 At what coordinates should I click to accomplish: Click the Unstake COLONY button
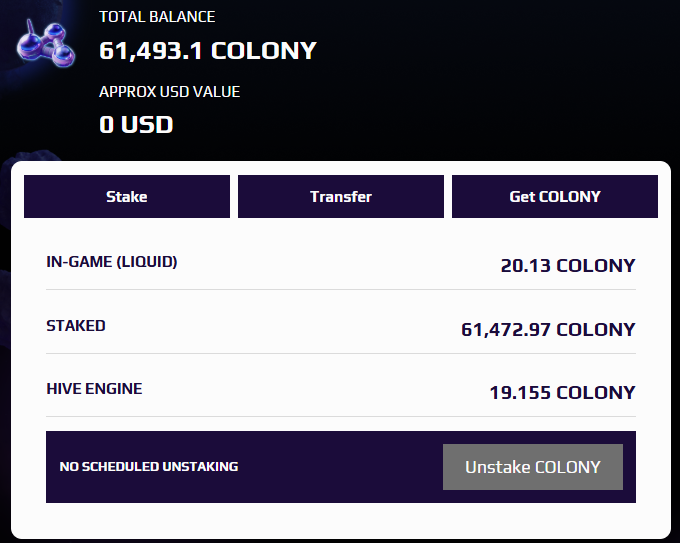[533, 467]
